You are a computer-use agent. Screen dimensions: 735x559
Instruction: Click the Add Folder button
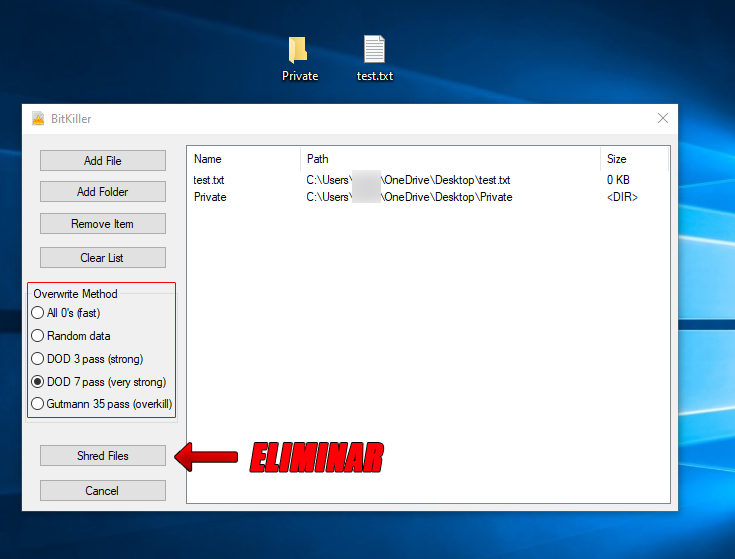pos(103,192)
